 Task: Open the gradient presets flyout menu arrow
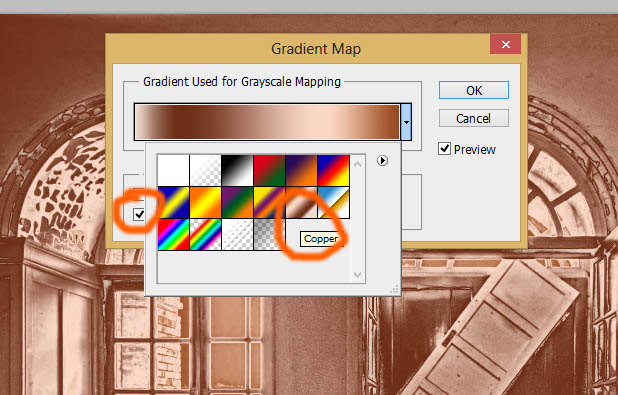pyautogui.click(x=382, y=160)
